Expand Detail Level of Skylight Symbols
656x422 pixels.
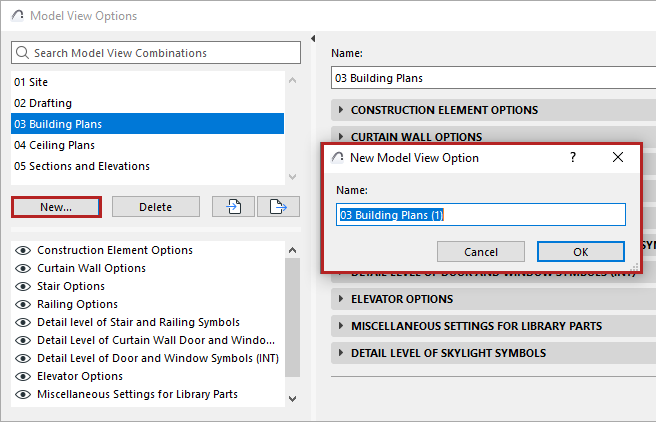pyautogui.click(x=341, y=353)
